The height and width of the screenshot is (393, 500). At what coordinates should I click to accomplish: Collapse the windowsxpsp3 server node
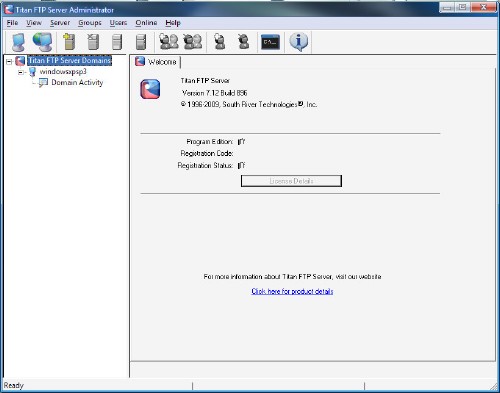(21, 72)
